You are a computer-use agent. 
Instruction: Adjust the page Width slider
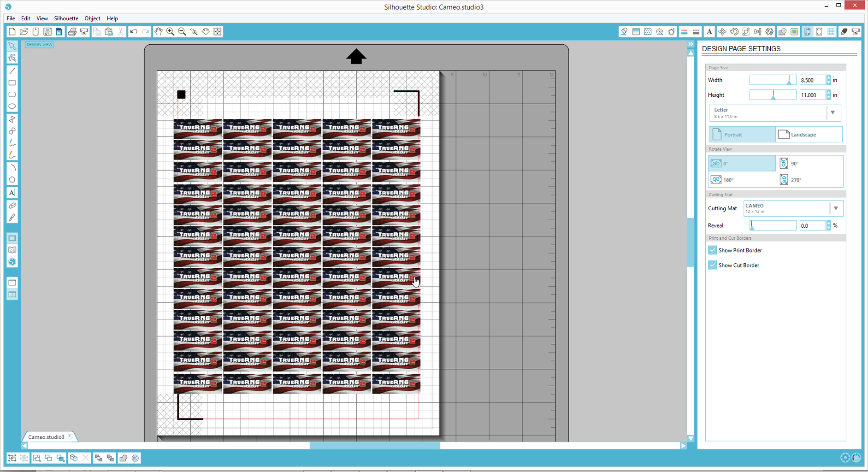pos(773,80)
